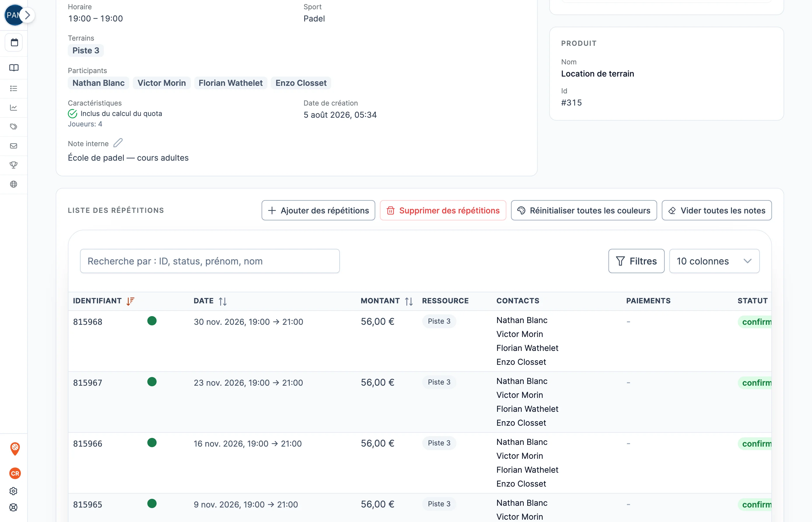This screenshot has width=812, height=522.
Task: Open the help lifebuoy icon
Action: click(14, 507)
